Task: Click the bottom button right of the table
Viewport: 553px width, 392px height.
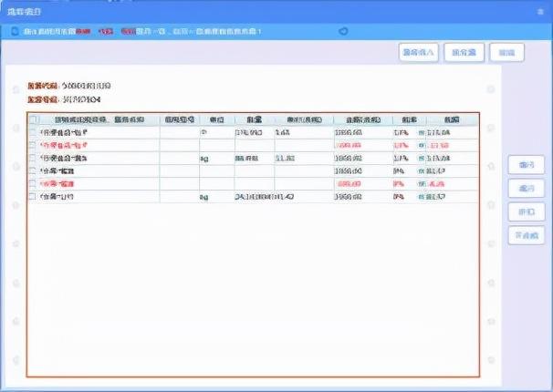Action: [x=526, y=236]
